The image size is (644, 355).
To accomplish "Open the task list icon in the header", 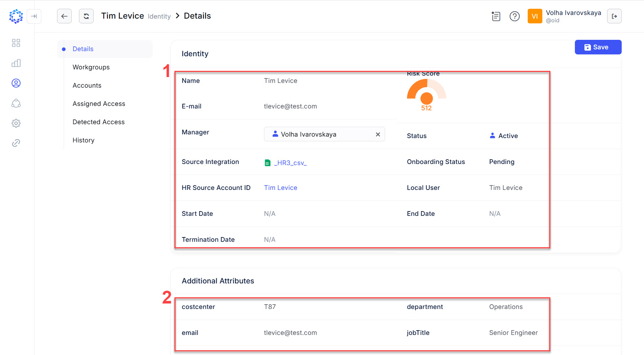I will click(496, 16).
